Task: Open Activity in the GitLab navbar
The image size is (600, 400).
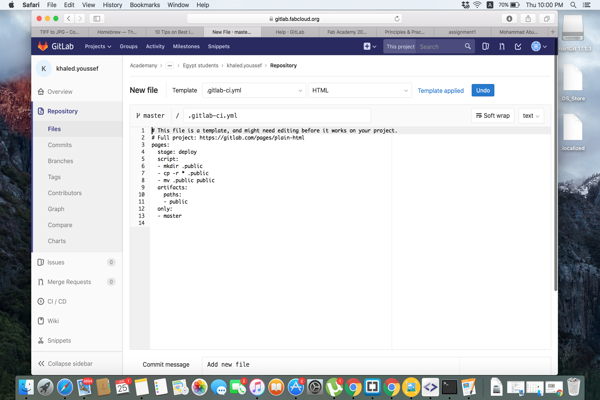Action: click(155, 46)
